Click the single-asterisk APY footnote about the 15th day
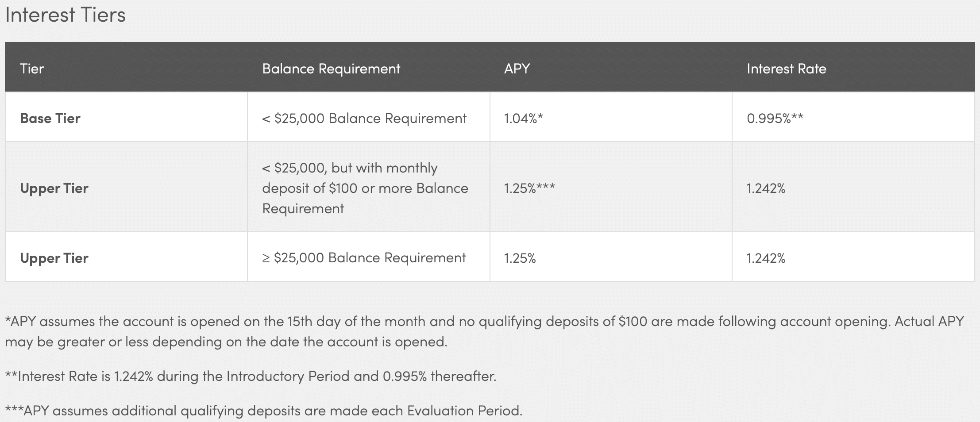The width and height of the screenshot is (980, 422). tap(485, 331)
